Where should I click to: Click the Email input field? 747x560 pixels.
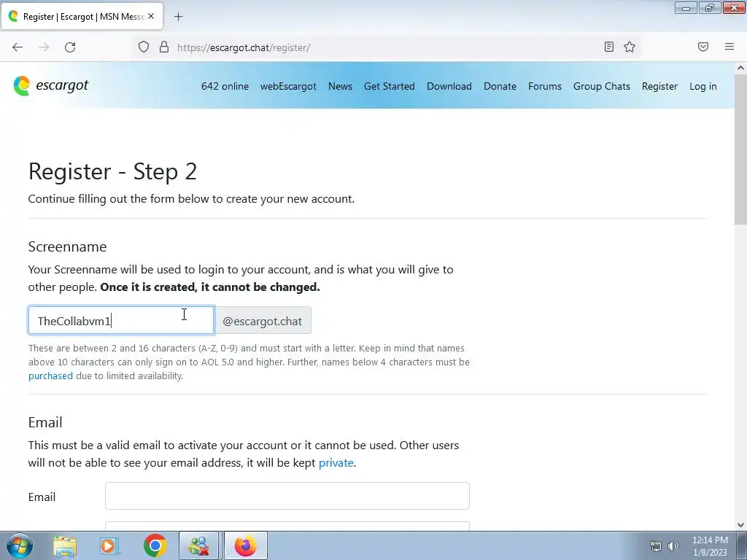[287, 496]
